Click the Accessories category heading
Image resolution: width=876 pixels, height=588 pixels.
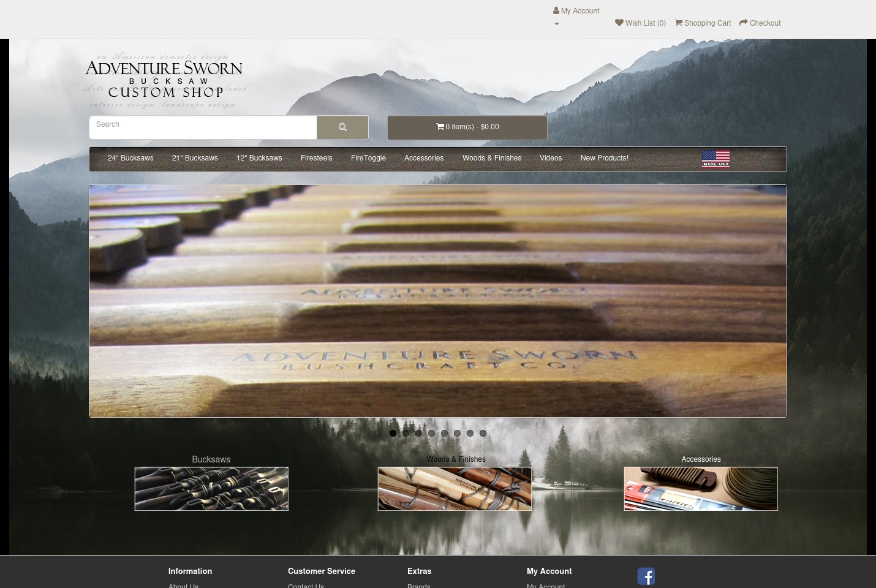(x=701, y=459)
